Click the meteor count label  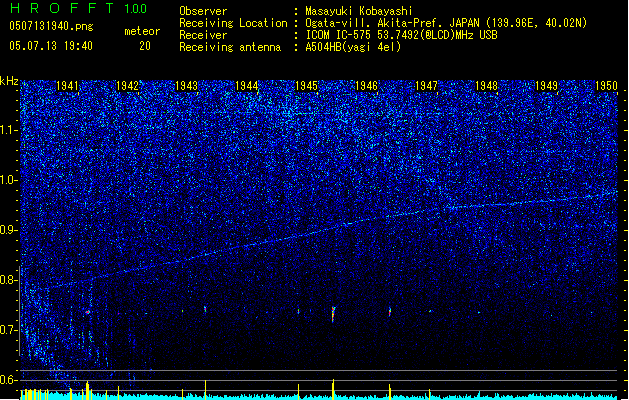tap(142, 31)
